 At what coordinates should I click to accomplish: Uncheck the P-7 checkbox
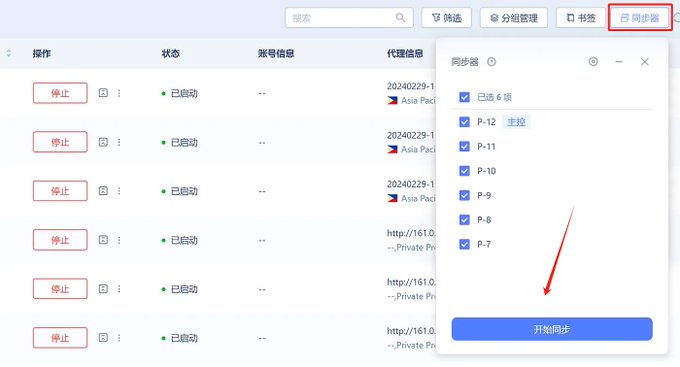(x=464, y=244)
